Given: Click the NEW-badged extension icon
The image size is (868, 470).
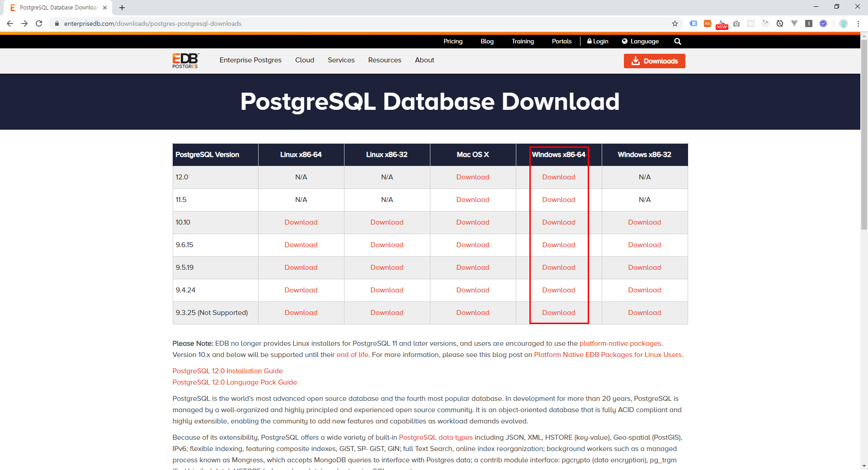Looking at the screenshot, I should click(x=722, y=24).
